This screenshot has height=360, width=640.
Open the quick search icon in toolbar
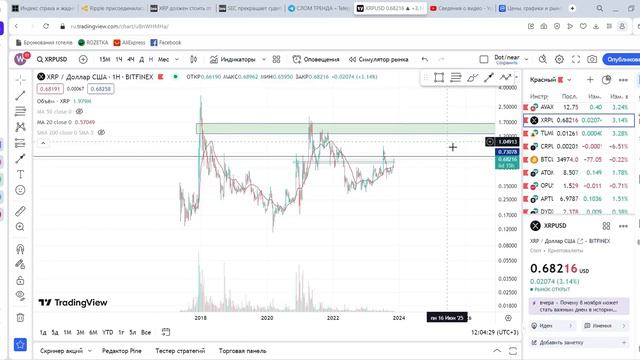(542, 60)
